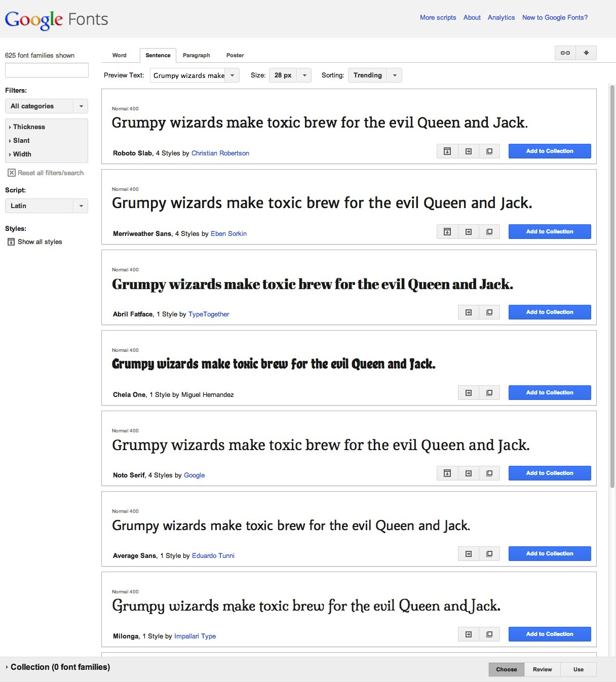The image size is (616, 682).
Task: Expand the Collection panel triangle
Action: (7, 667)
